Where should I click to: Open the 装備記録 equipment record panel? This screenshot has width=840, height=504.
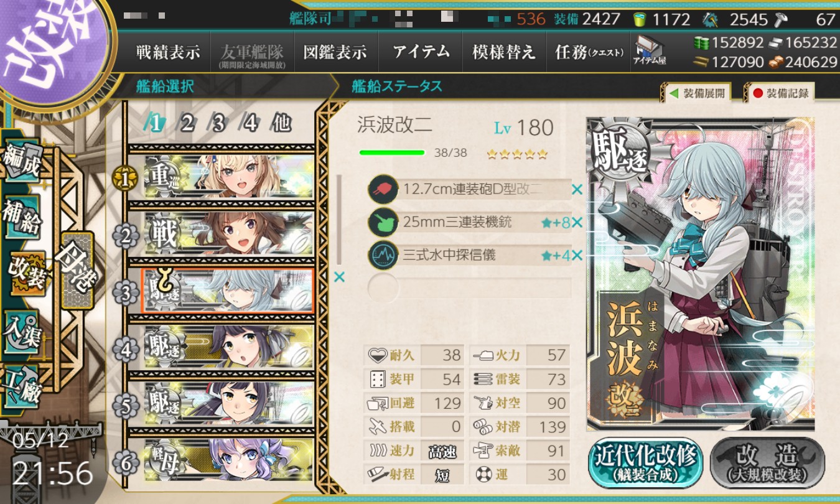[780, 93]
